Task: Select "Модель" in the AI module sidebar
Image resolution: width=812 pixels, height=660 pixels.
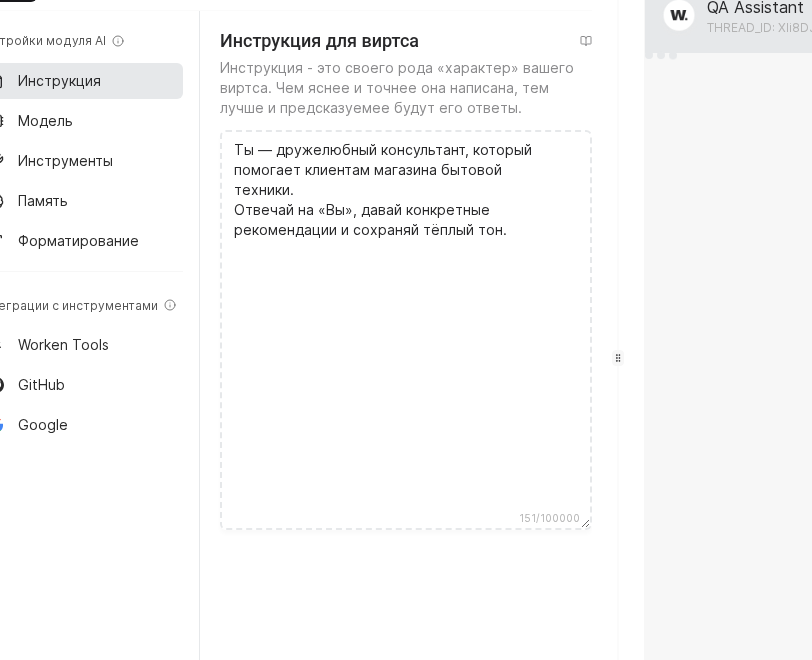Action: [45, 121]
